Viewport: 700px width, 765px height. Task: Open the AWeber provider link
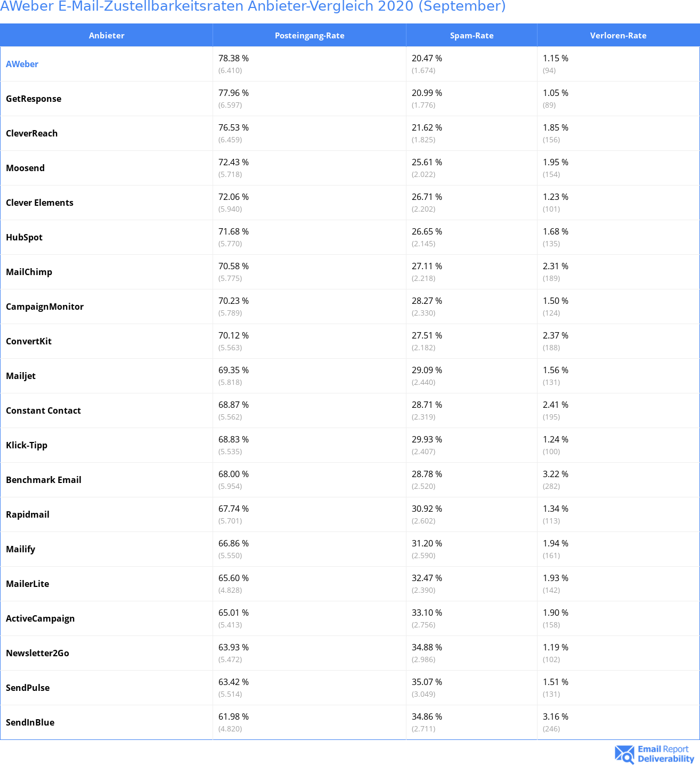click(x=22, y=64)
